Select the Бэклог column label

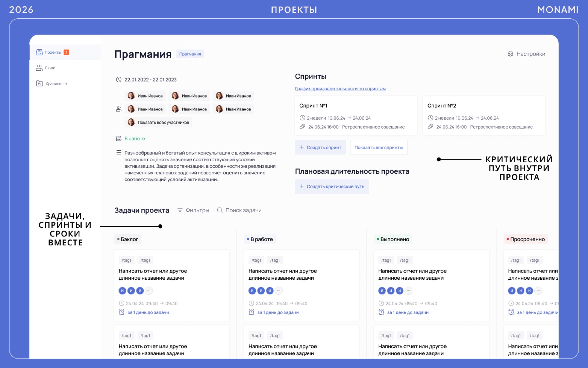pyautogui.click(x=128, y=239)
